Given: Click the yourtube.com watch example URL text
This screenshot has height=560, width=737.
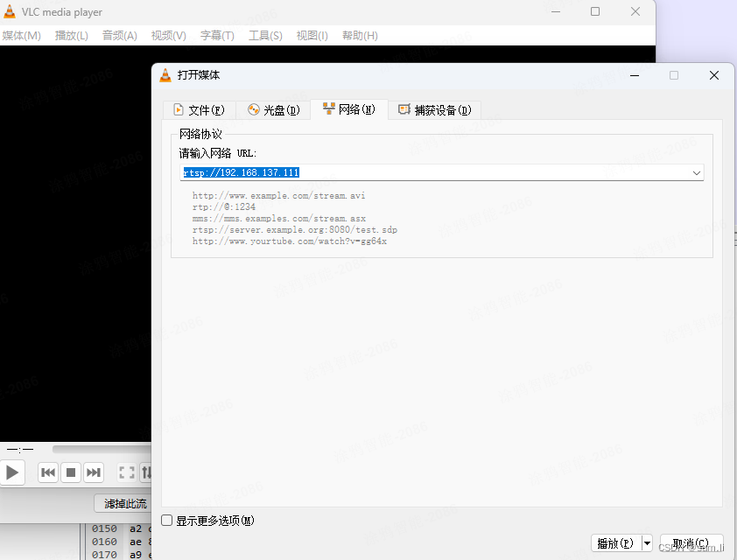Looking at the screenshot, I should tap(290, 241).
